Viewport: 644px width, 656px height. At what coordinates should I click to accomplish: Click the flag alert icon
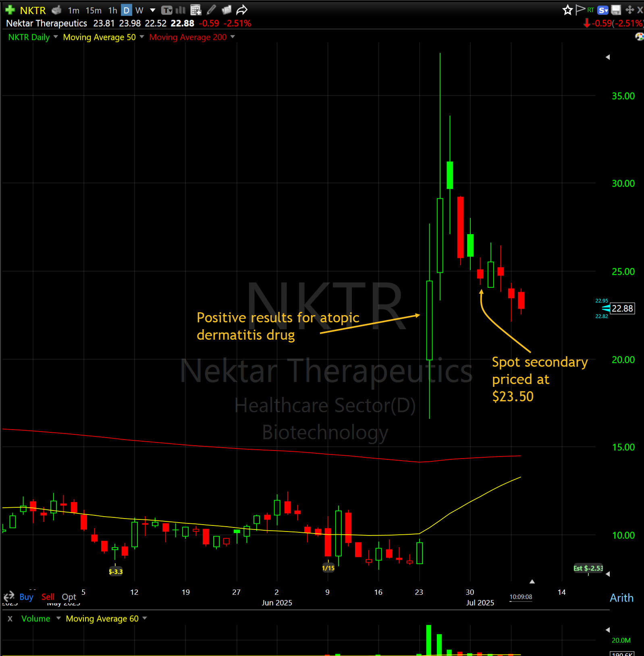click(x=580, y=10)
